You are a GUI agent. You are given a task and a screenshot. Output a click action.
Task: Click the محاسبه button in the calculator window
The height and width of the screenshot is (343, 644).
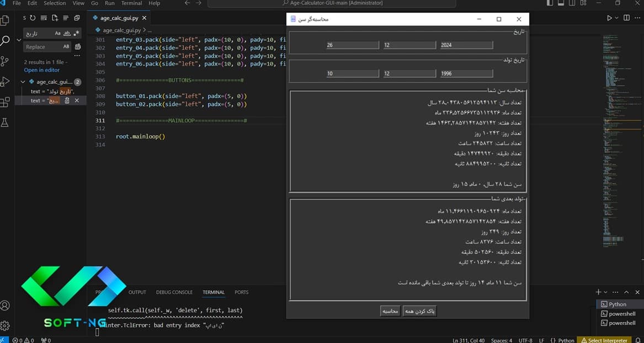[390, 312]
